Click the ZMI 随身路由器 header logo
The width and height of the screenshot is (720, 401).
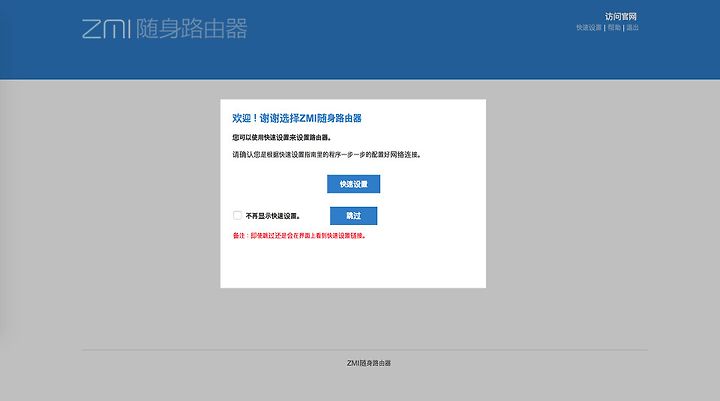pyautogui.click(x=164, y=28)
